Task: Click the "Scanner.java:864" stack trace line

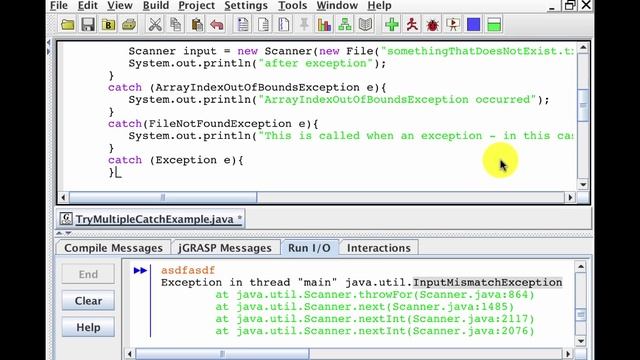Action: click(375, 294)
